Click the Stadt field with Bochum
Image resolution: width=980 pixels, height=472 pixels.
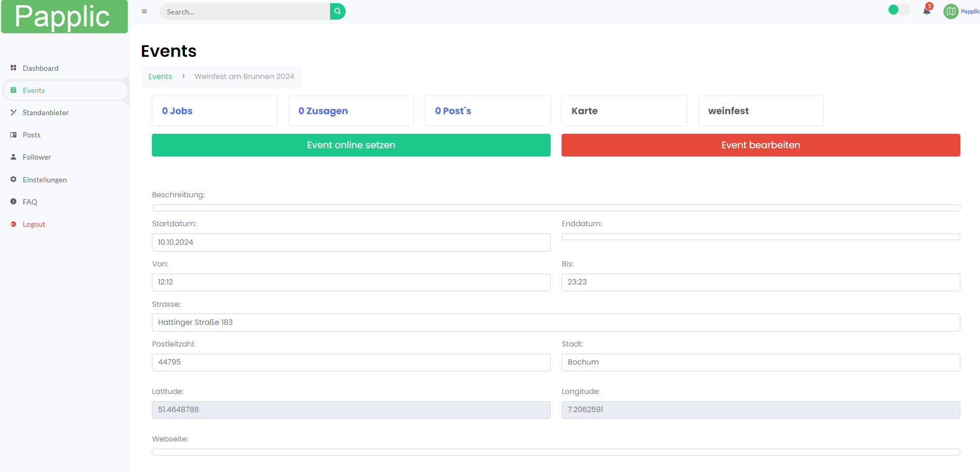point(761,363)
